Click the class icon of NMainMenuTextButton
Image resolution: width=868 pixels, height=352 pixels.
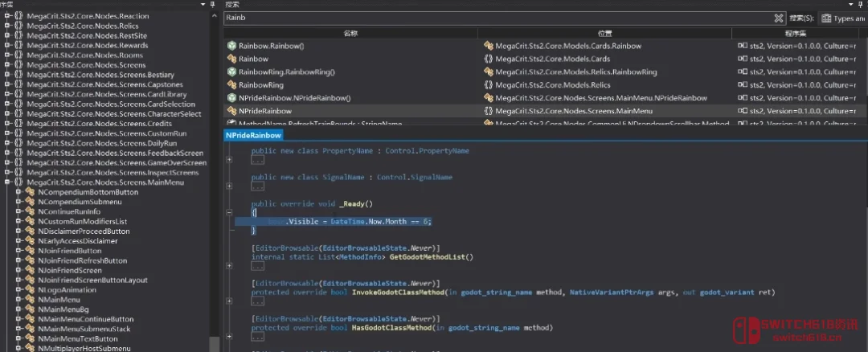(x=30, y=338)
